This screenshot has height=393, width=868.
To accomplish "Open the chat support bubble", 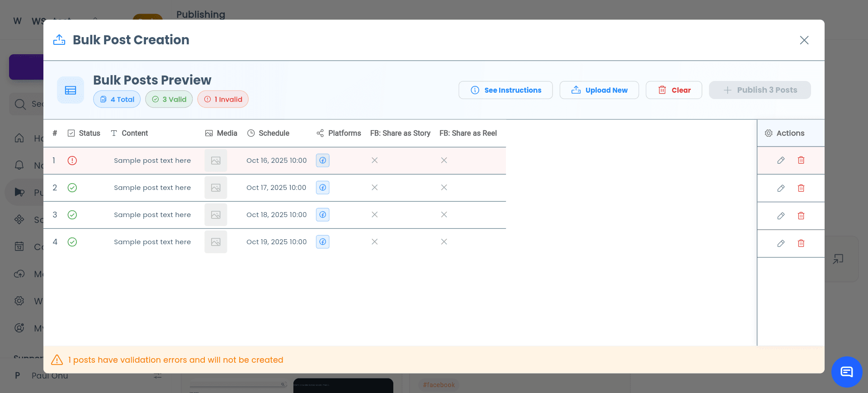I will (846, 372).
